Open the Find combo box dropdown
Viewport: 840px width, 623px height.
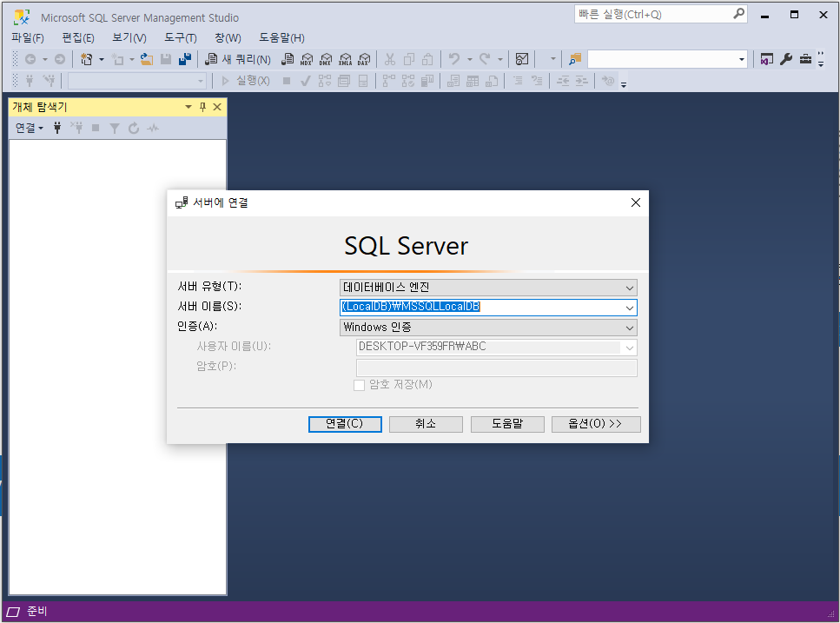click(742, 59)
